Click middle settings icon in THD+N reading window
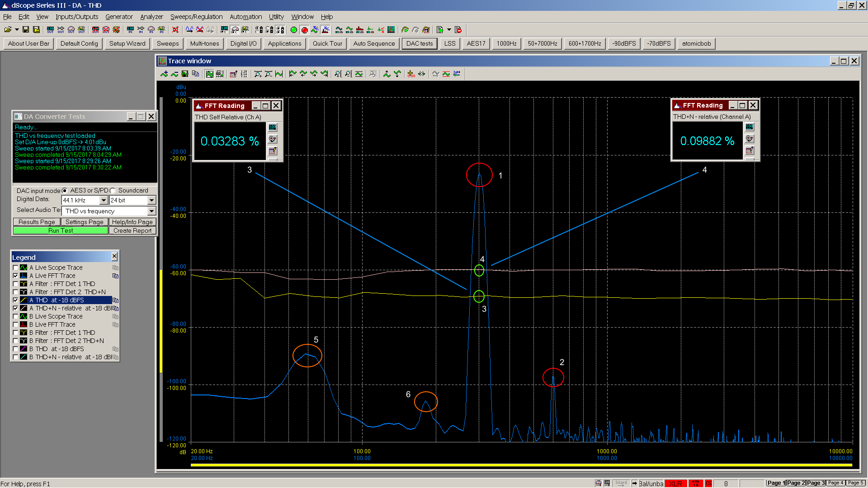This screenshot has height=488, width=868. 750,139
